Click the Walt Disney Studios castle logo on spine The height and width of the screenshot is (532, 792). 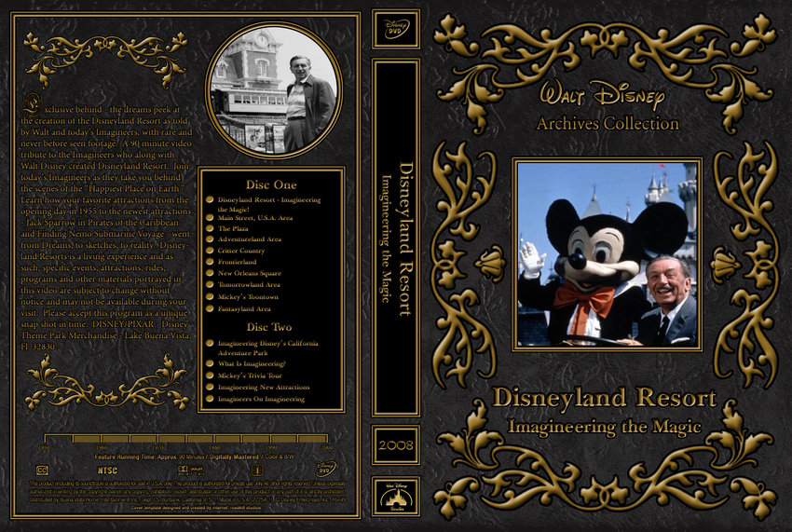[396, 496]
